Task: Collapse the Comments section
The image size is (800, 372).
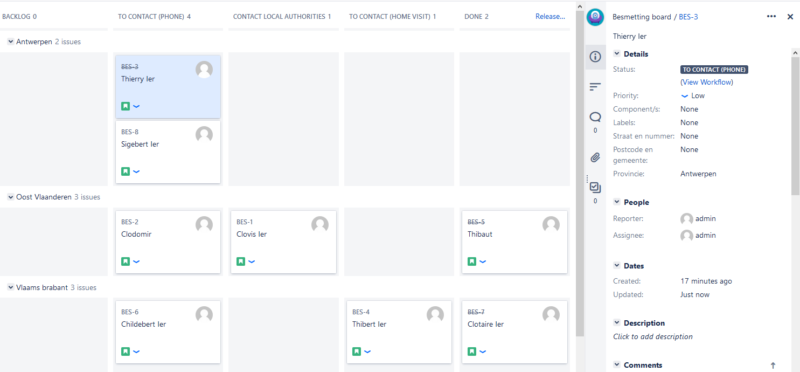Action: (x=617, y=365)
